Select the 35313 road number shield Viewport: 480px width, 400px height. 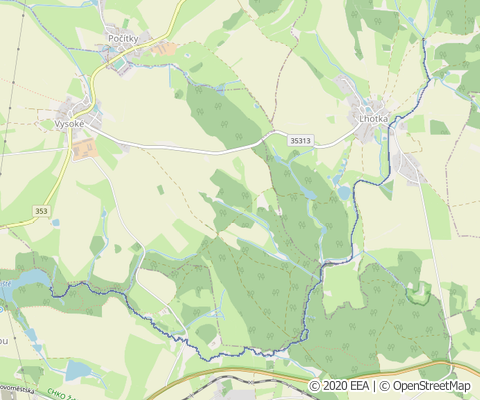[300, 141]
